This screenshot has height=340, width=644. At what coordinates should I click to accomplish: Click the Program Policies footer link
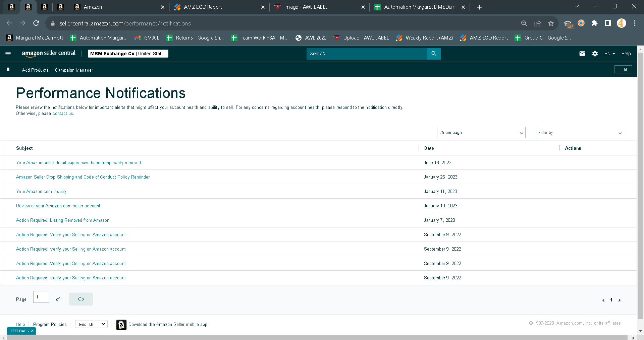click(x=50, y=325)
